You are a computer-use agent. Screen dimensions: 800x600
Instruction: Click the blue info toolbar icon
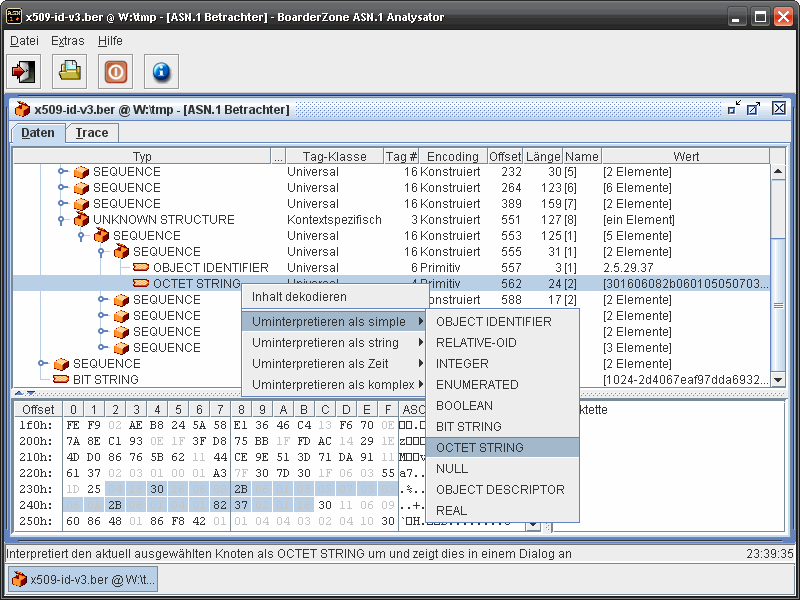(161, 71)
